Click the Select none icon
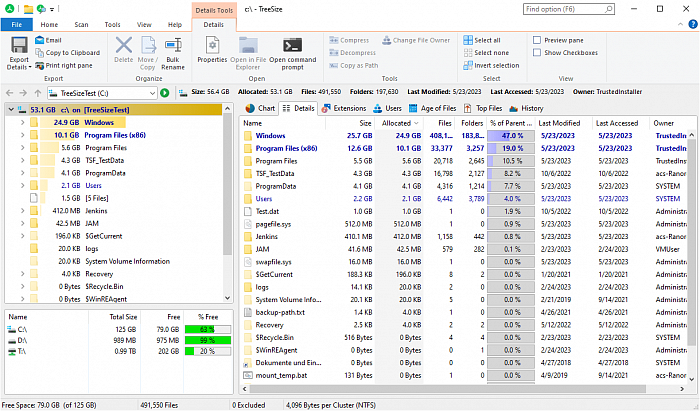This screenshot has height=411, width=700. pos(467,53)
